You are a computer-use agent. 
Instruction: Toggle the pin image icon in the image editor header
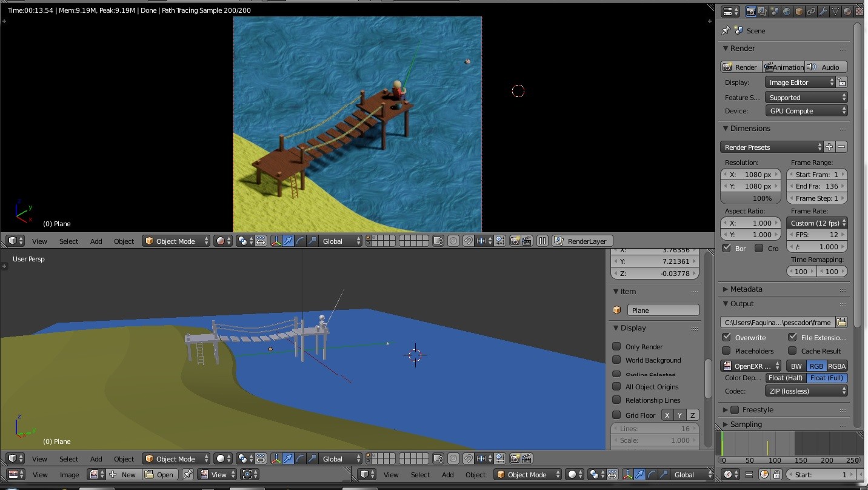pyautogui.click(x=188, y=474)
